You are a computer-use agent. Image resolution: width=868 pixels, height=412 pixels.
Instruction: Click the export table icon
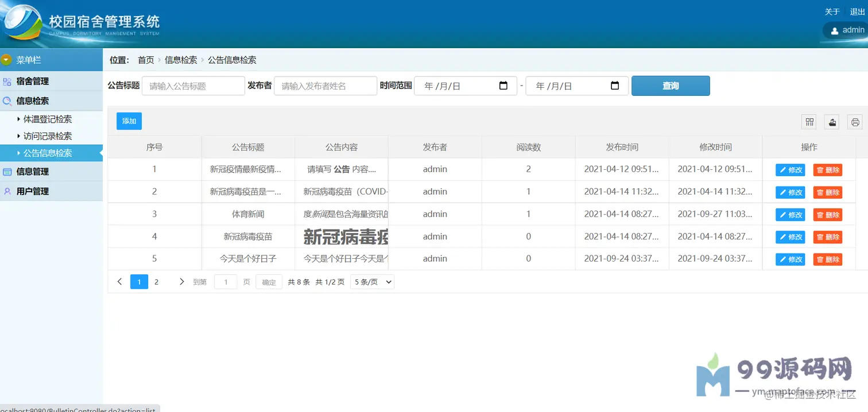point(832,122)
